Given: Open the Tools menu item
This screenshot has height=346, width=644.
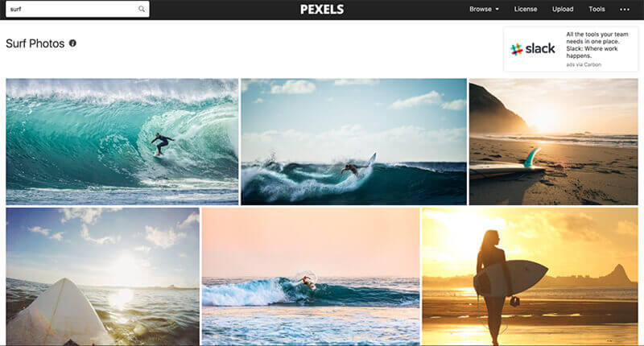Looking at the screenshot, I should [x=597, y=9].
